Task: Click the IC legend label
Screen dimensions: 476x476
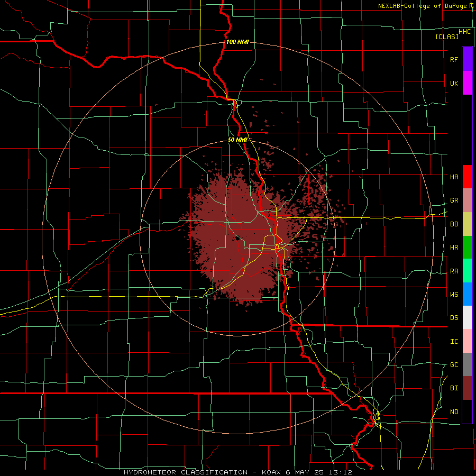Action: point(454,341)
